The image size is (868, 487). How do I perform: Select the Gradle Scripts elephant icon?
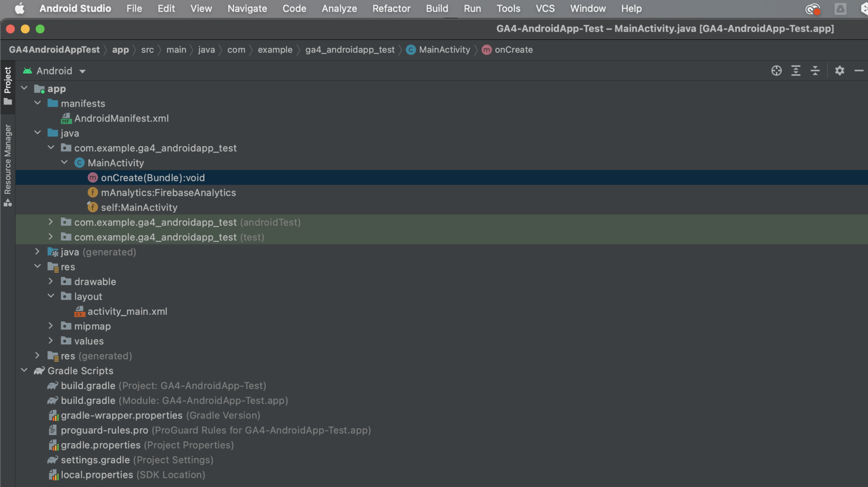click(x=38, y=370)
